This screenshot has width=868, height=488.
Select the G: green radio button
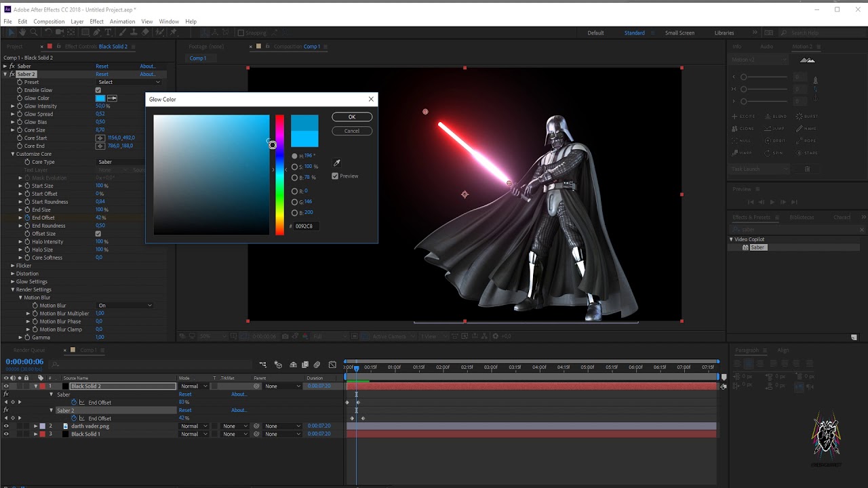(x=294, y=202)
